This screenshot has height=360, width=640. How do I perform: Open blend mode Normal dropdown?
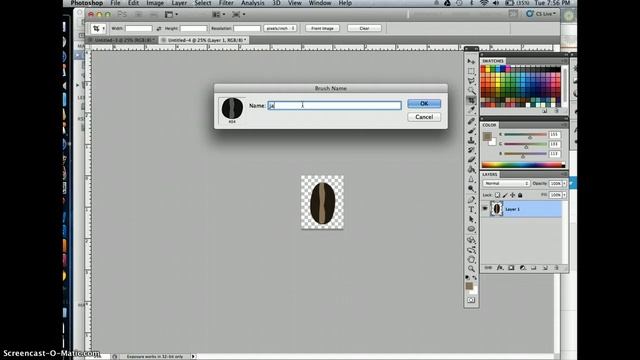click(506, 183)
